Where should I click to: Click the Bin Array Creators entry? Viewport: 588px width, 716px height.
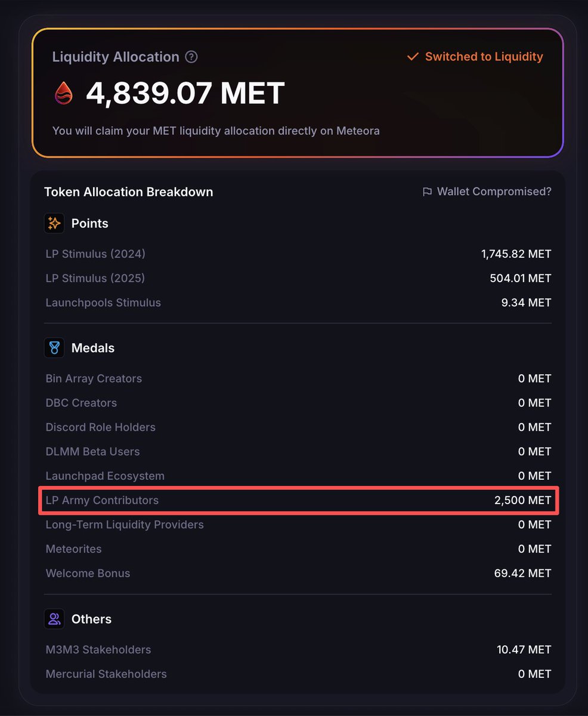coord(94,378)
